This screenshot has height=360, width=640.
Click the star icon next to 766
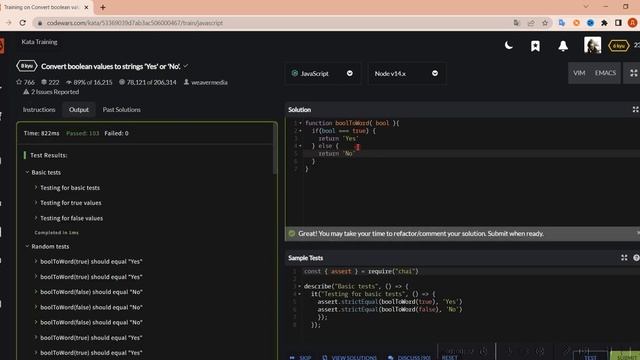point(19,82)
